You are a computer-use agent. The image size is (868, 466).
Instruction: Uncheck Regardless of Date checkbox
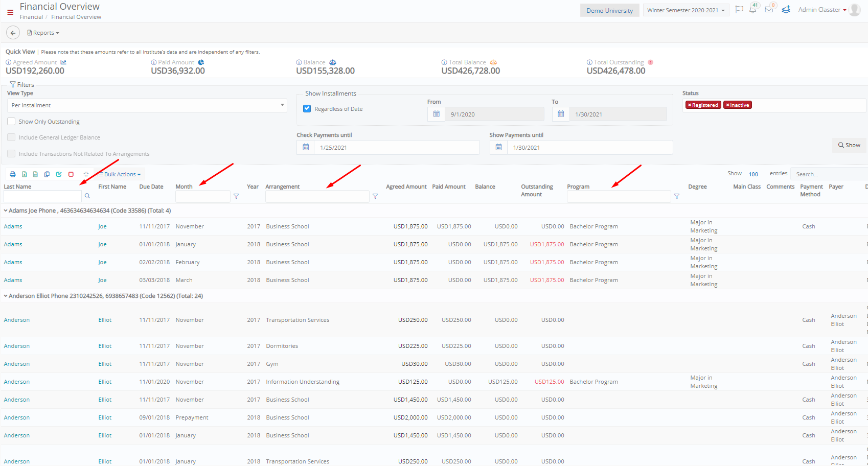click(x=307, y=109)
